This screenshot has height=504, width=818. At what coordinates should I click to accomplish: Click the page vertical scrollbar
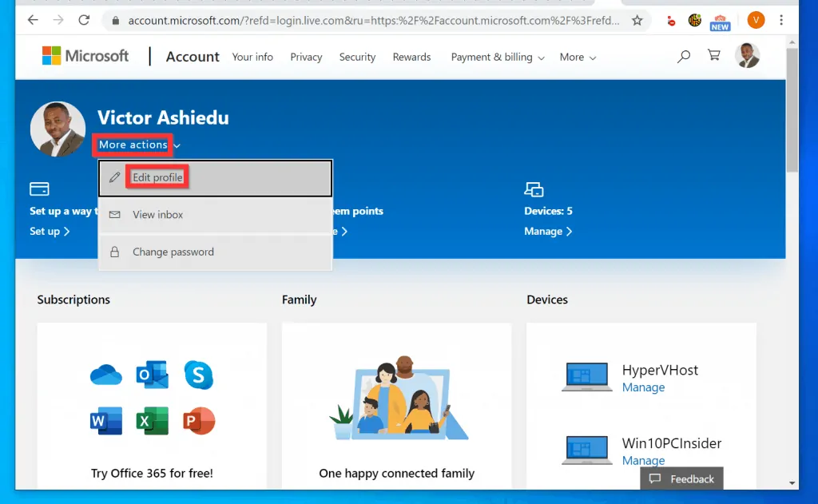[x=792, y=112]
